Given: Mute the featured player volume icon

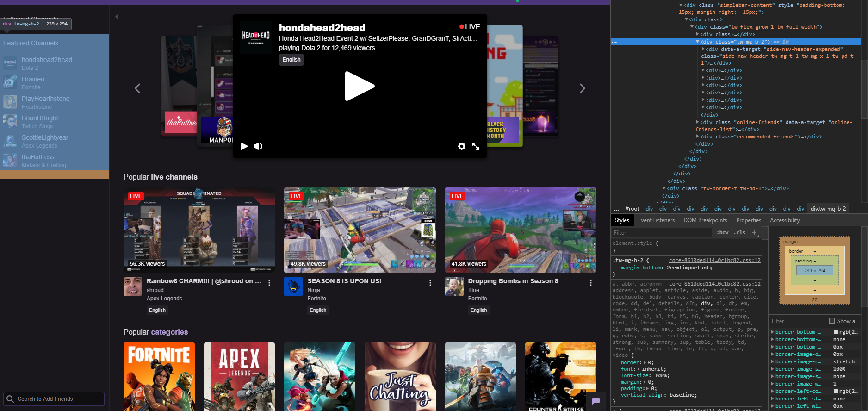Looking at the screenshot, I should pyautogui.click(x=258, y=146).
